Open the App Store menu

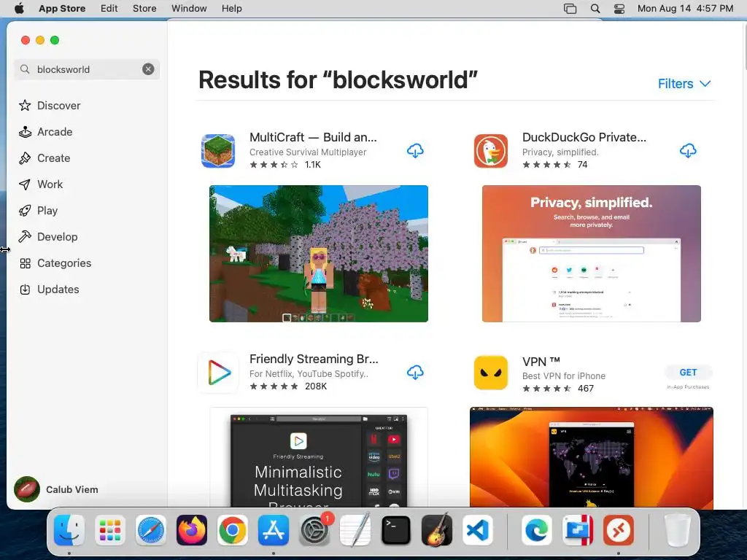point(62,9)
